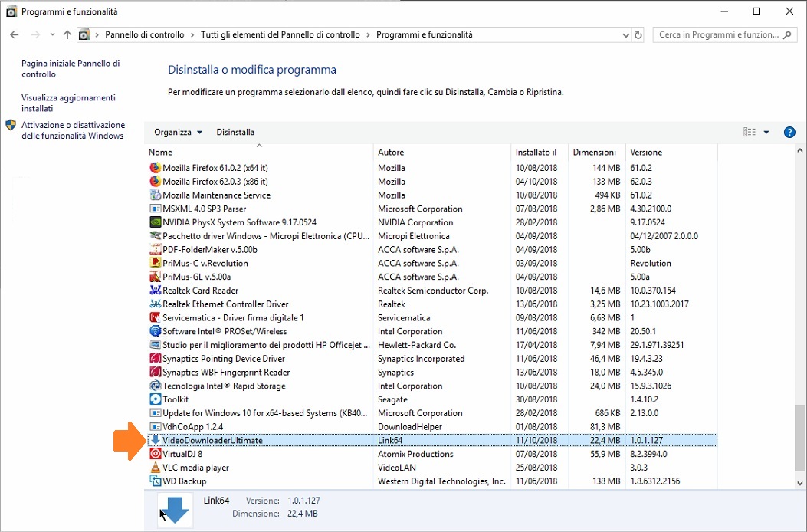Click the PDF-FolderMaker icon
Screen dimensions: 807x532
[155, 250]
